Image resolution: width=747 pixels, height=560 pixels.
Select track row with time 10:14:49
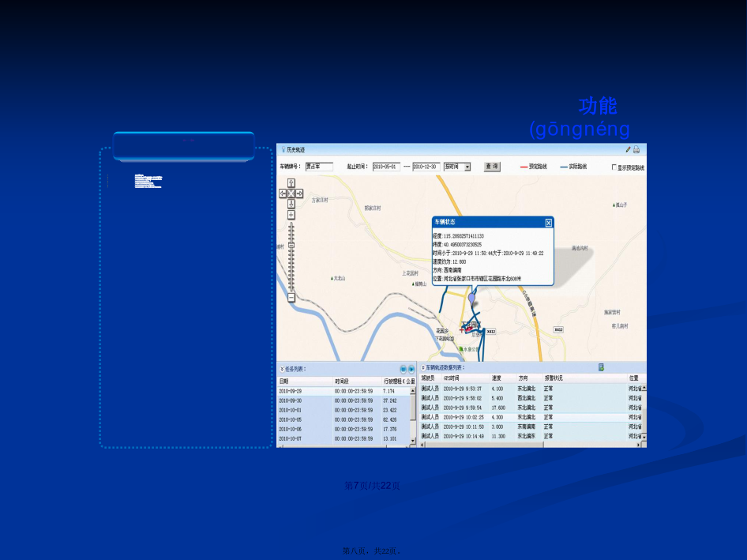click(530, 437)
